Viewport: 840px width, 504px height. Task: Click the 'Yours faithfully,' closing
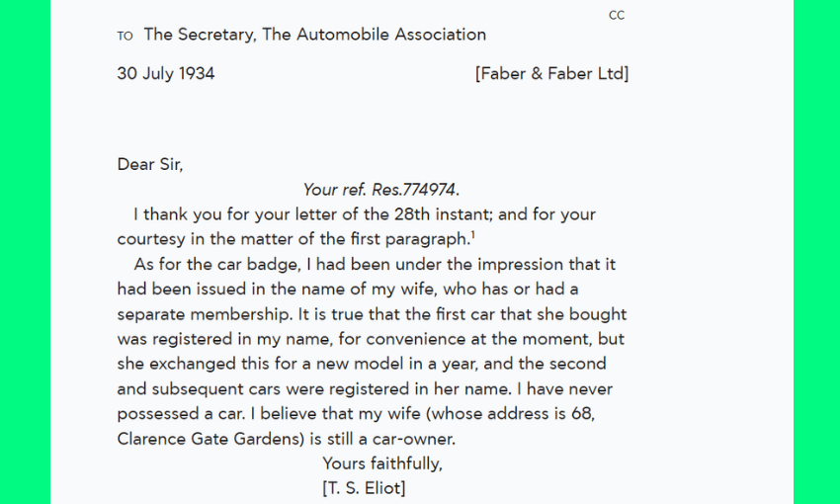click(x=382, y=463)
